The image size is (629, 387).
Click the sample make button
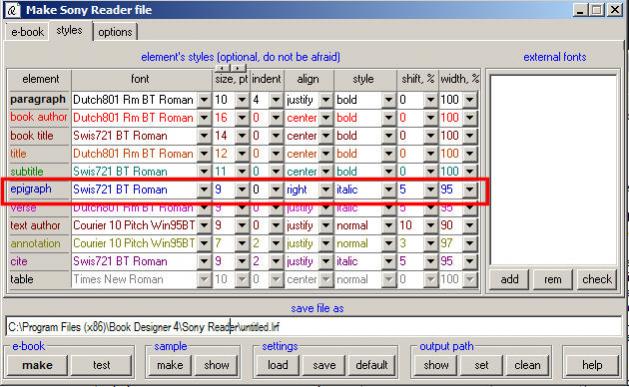coord(170,365)
